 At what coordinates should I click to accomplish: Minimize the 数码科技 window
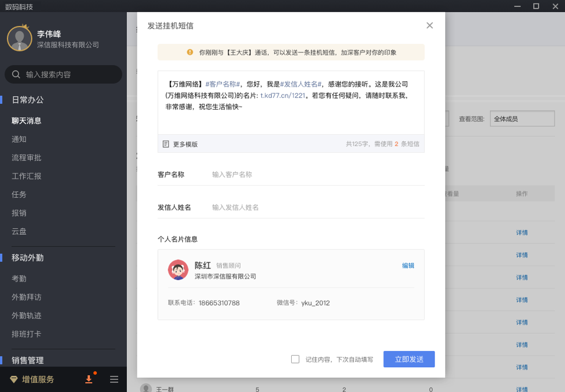tap(518, 6)
